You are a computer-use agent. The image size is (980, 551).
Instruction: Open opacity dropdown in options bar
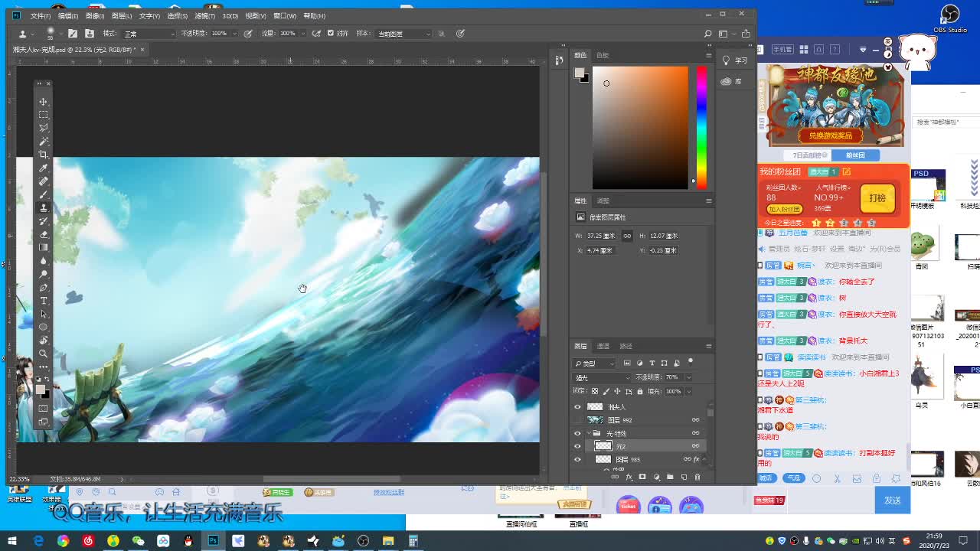(237, 34)
